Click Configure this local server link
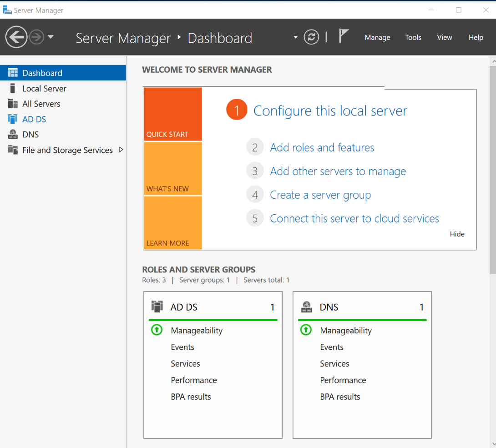 pyautogui.click(x=330, y=111)
